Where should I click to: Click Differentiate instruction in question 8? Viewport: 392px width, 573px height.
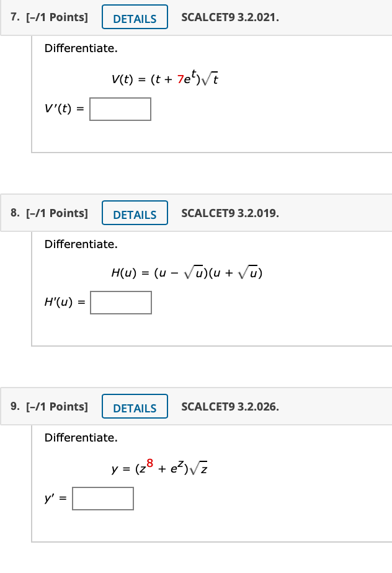click(x=81, y=244)
